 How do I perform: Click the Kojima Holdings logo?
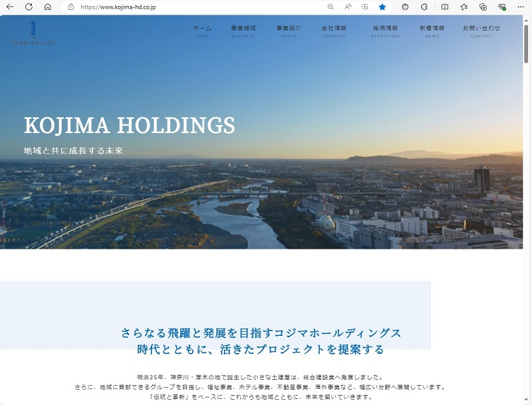coord(33,33)
